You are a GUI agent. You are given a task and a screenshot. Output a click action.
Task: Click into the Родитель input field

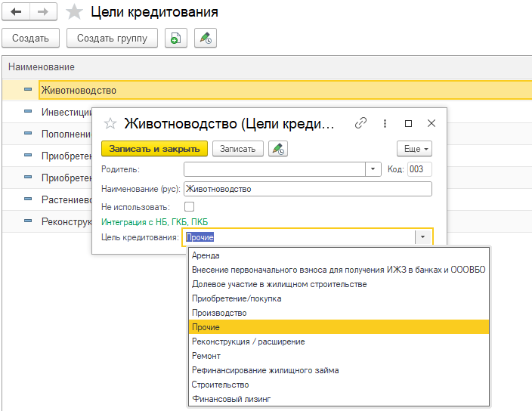pyautogui.click(x=274, y=169)
